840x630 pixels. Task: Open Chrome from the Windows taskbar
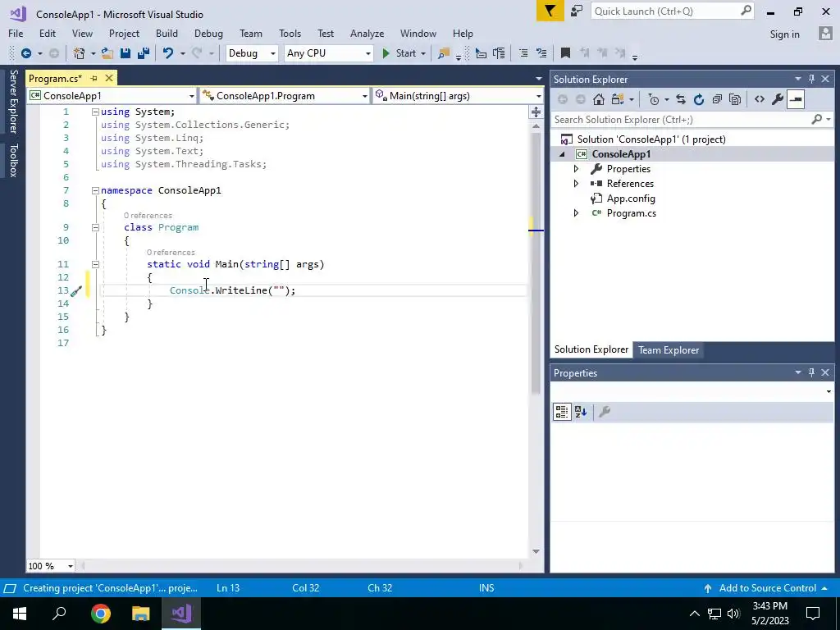pyautogui.click(x=101, y=614)
